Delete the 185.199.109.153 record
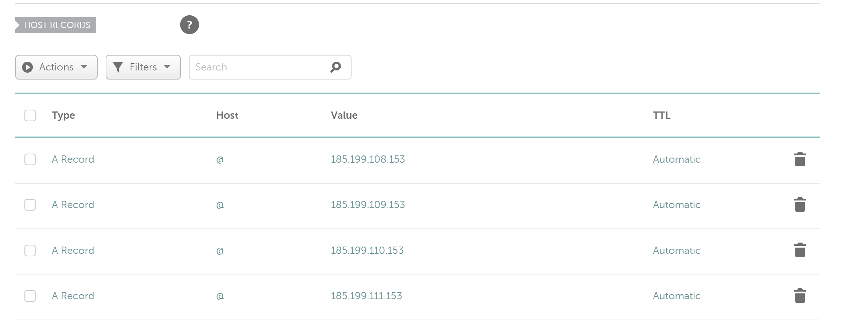This screenshot has height=321, width=868. click(x=800, y=205)
